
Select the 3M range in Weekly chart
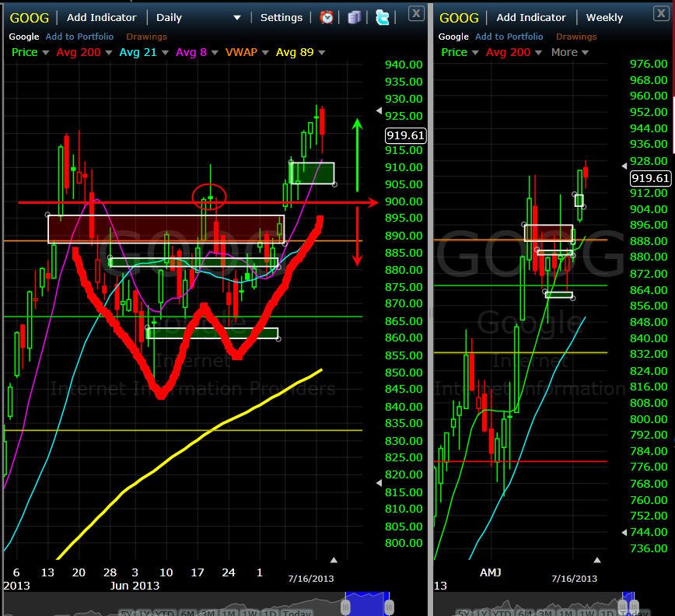pos(545,613)
